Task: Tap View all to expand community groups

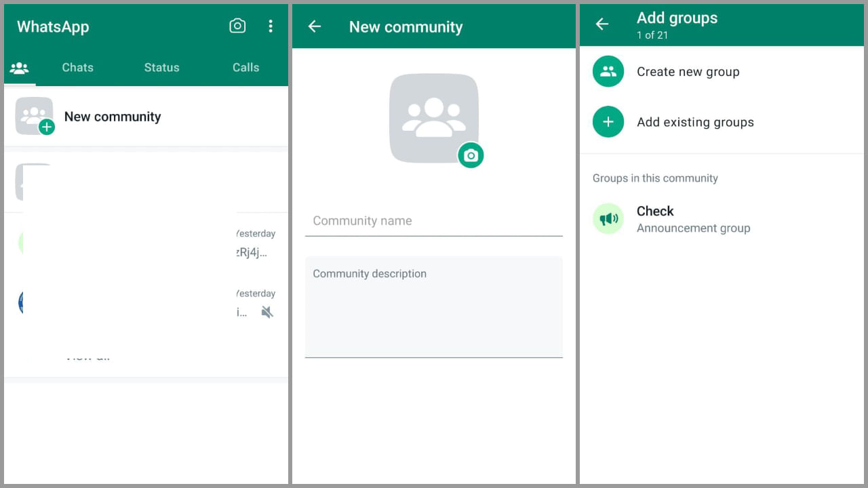Action: click(x=88, y=355)
